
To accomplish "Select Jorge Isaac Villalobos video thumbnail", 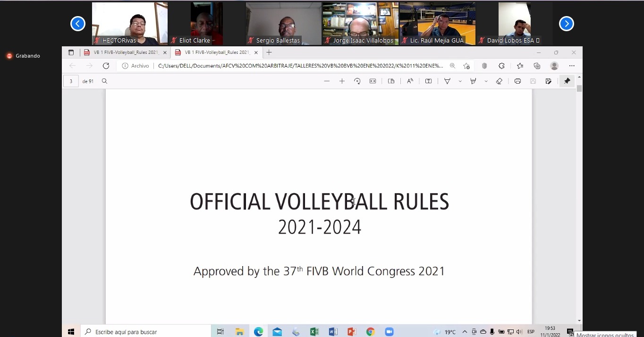I will click(360, 24).
